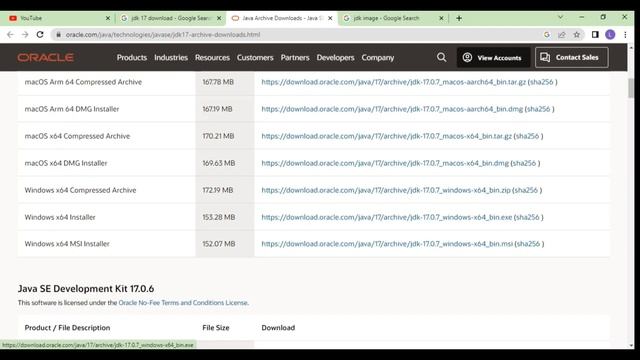Open a new browser tab
Viewport: 640px width, 360px height.
point(459,18)
